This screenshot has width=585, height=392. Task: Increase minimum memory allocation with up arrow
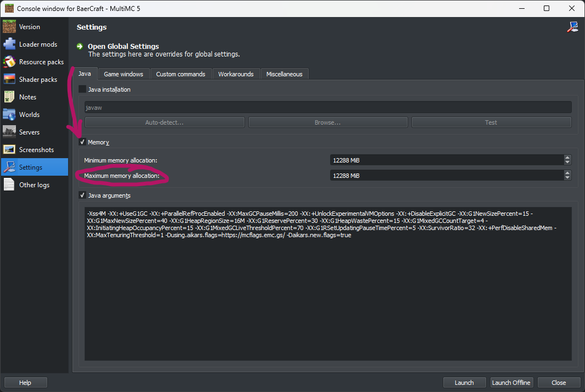(567, 158)
